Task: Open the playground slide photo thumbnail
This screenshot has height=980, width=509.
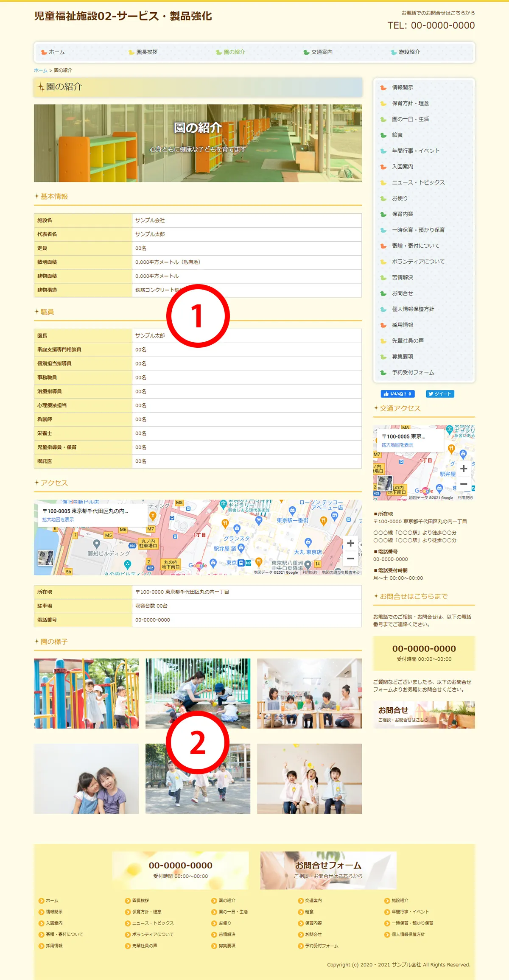Action: click(x=86, y=693)
